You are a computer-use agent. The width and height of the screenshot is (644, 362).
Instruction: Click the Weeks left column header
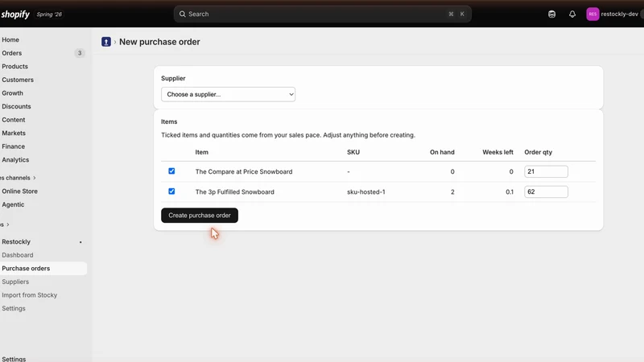pyautogui.click(x=497, y=152)
